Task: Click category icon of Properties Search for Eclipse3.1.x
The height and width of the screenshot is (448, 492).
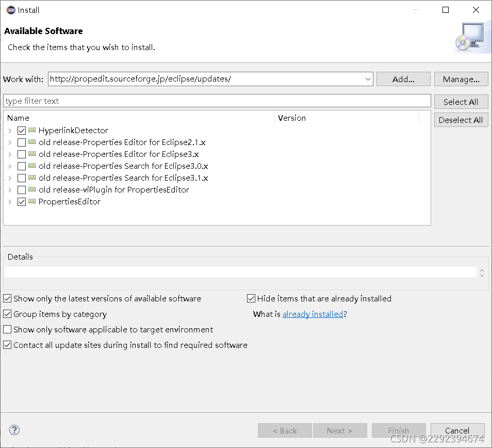Action: pos(32,178)
